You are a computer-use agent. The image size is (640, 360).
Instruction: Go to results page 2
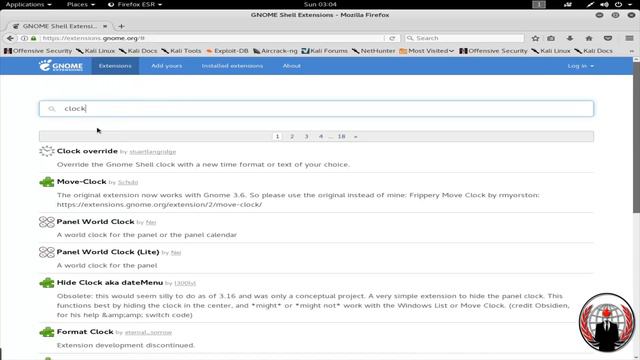pos(292,136)
